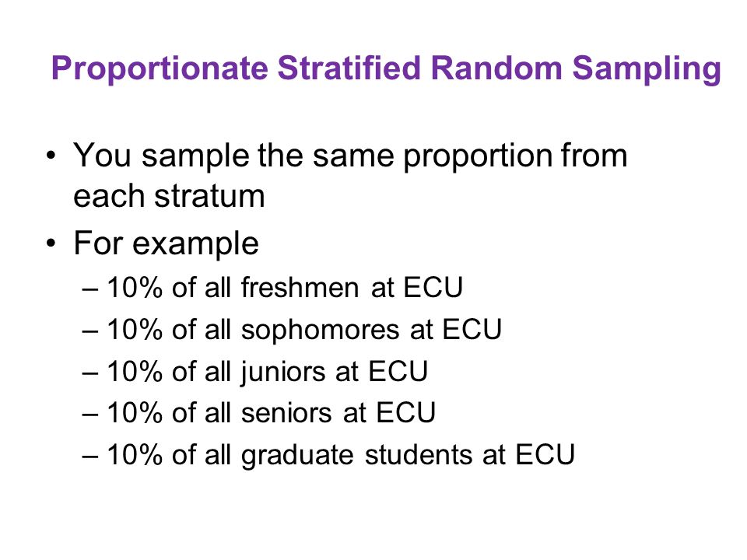The image size is (747, 560).
Task: Click the word graduate in last line
Action: pos(298,457)
